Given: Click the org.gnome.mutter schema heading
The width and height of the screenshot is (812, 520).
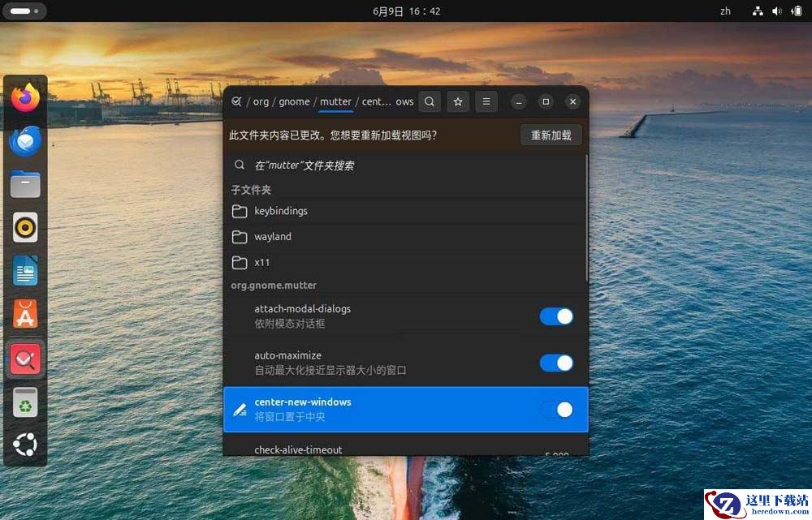Looking at the screenshot, I should pos(274,285).
